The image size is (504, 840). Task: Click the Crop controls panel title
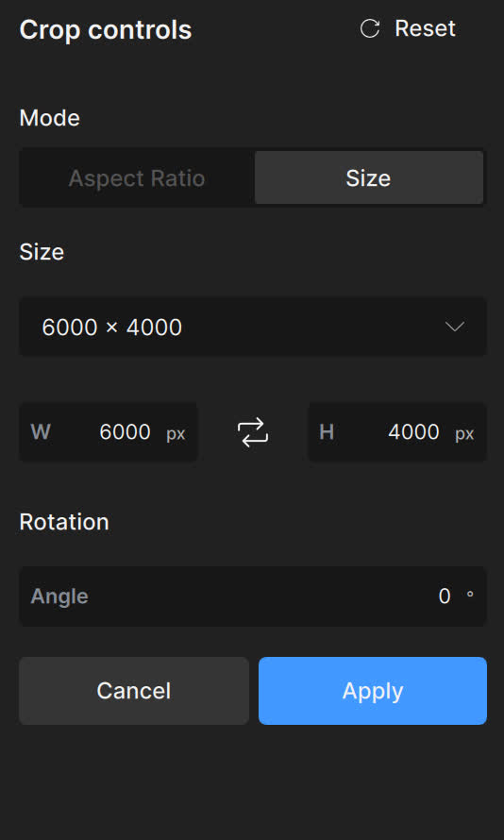pos(106,30)
